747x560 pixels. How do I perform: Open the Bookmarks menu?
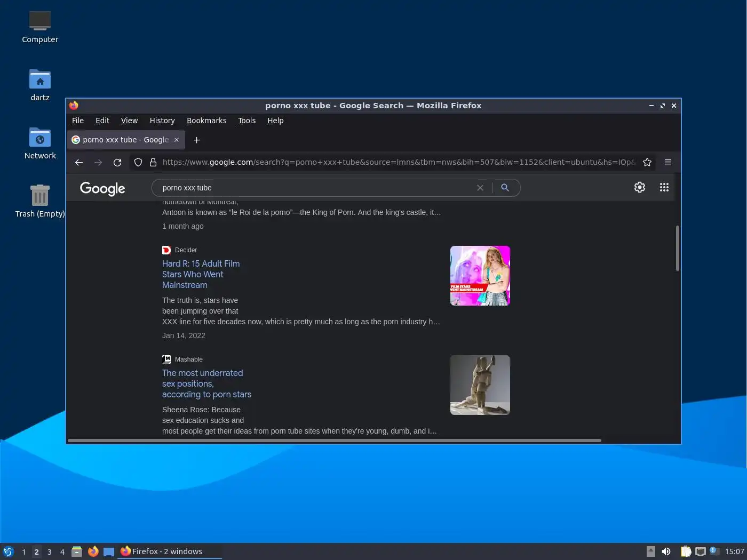pyautogui.click(x=206, y=121)
